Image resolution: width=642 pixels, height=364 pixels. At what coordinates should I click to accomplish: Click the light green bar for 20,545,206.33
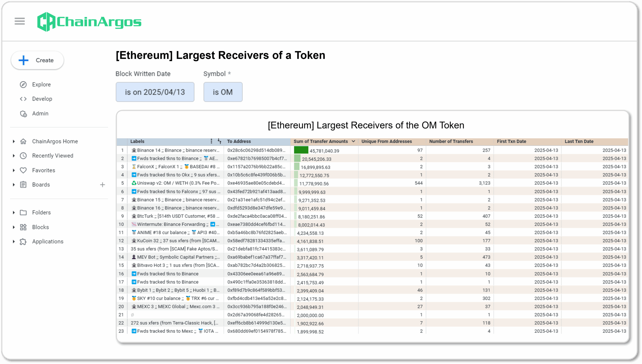point(297,158)
